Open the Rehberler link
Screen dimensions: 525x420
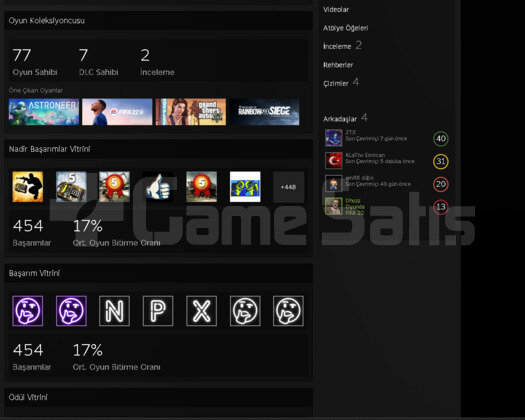coord(338,65)
